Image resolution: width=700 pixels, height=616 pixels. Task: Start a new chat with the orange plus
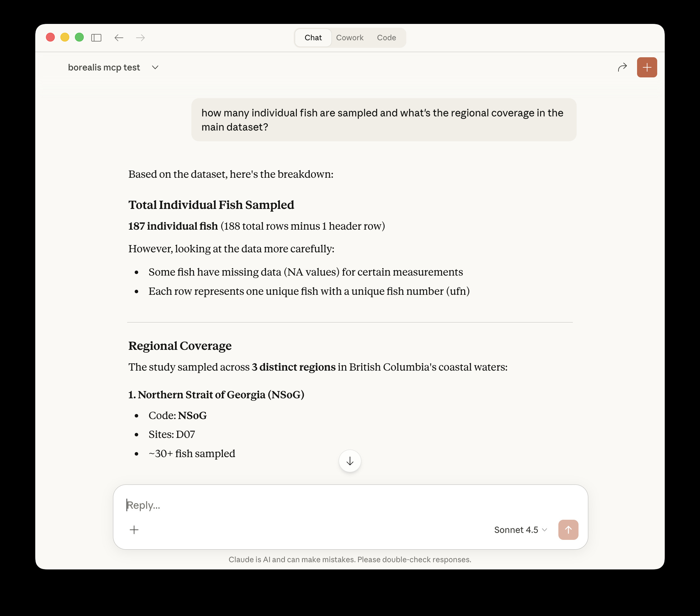coord(647,67)
